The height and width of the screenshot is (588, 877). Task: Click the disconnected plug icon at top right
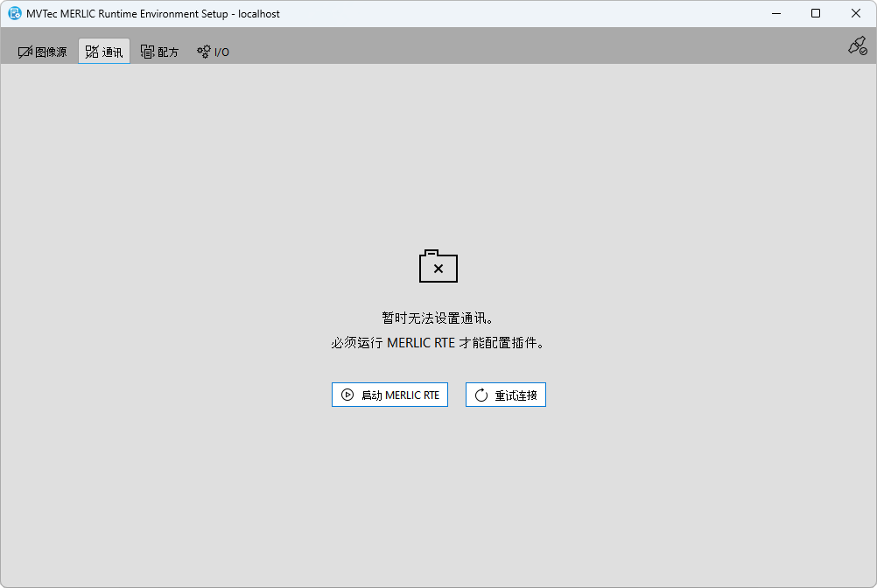(857, 46)
